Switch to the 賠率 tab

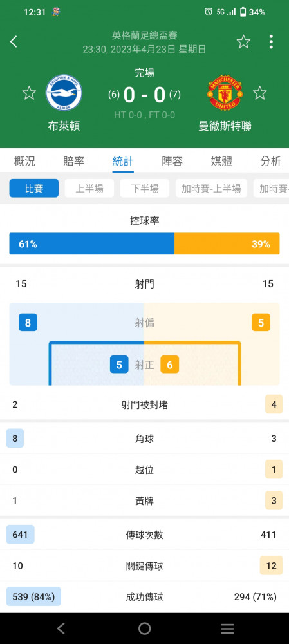click(74, 161)
